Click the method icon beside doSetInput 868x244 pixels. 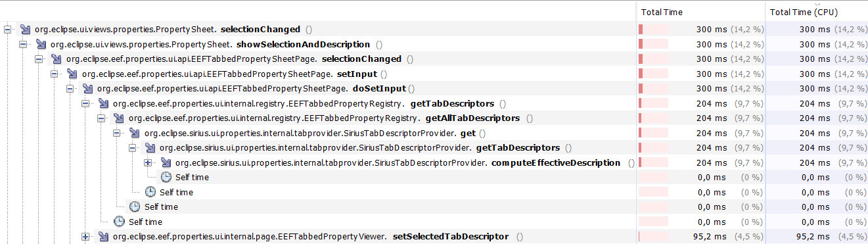point(87,89)
